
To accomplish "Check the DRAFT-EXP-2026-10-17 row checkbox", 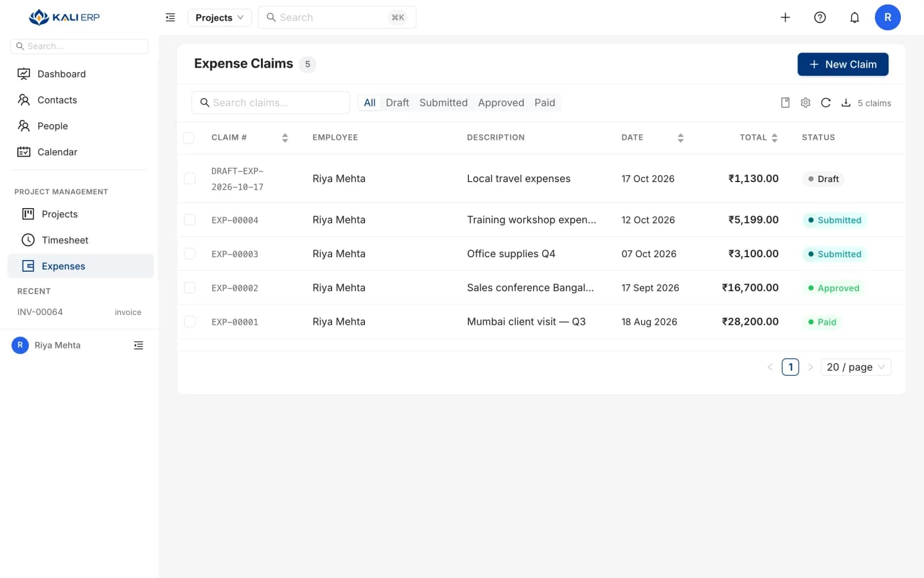I will [189, 179].
